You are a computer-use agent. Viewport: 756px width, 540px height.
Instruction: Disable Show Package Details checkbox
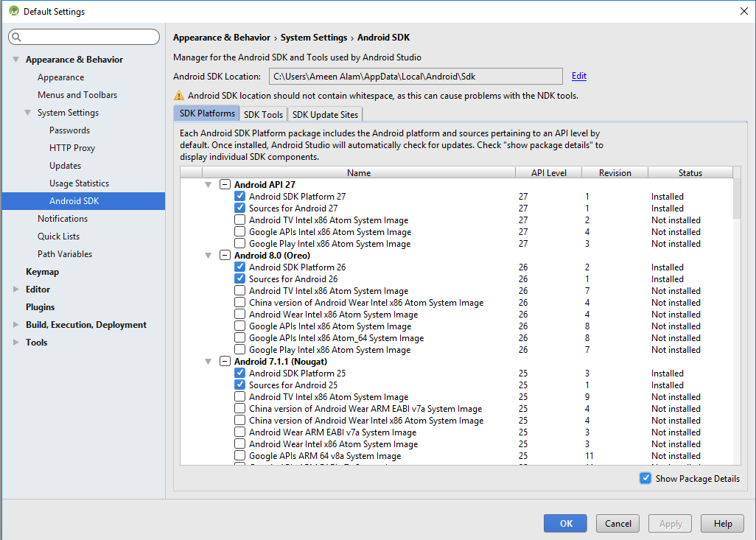tap(645, 478)
